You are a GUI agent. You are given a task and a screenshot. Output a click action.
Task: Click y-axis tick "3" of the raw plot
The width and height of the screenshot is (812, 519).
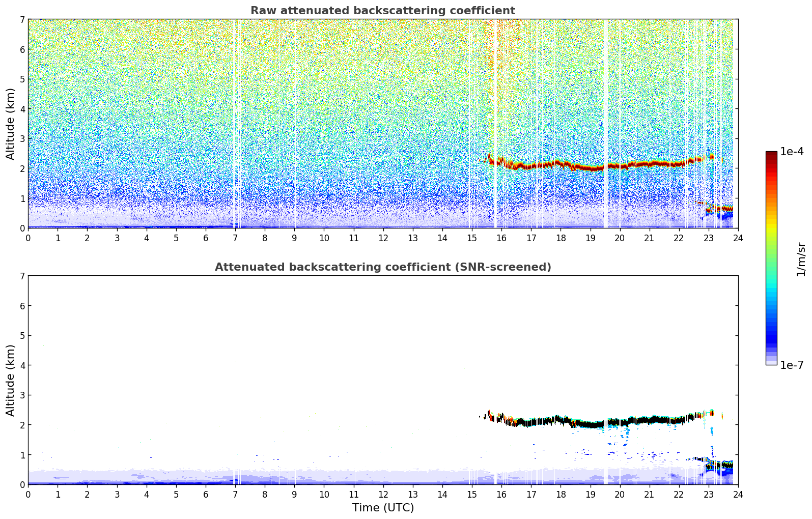tap(22, 139)
